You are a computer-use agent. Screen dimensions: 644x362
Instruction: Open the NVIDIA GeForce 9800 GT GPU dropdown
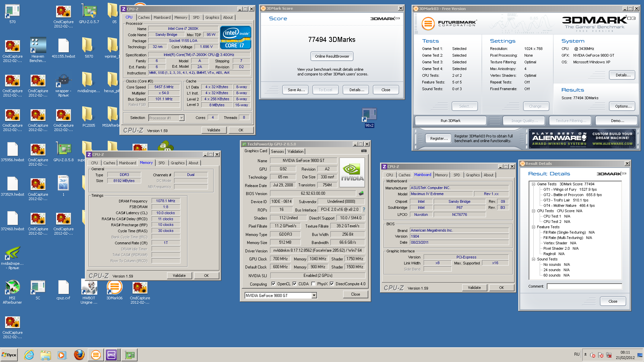(x=314, y=295)
